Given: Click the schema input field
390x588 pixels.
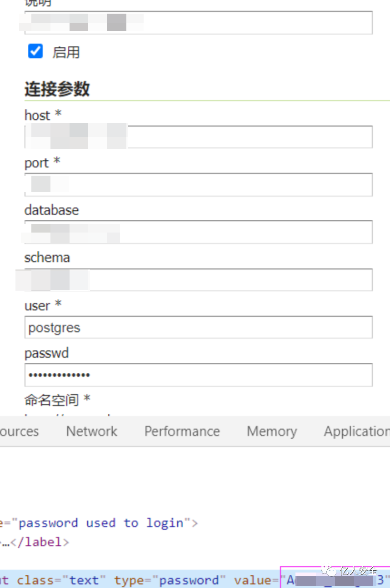Looking at the screenshot, I should coord(199,279).
